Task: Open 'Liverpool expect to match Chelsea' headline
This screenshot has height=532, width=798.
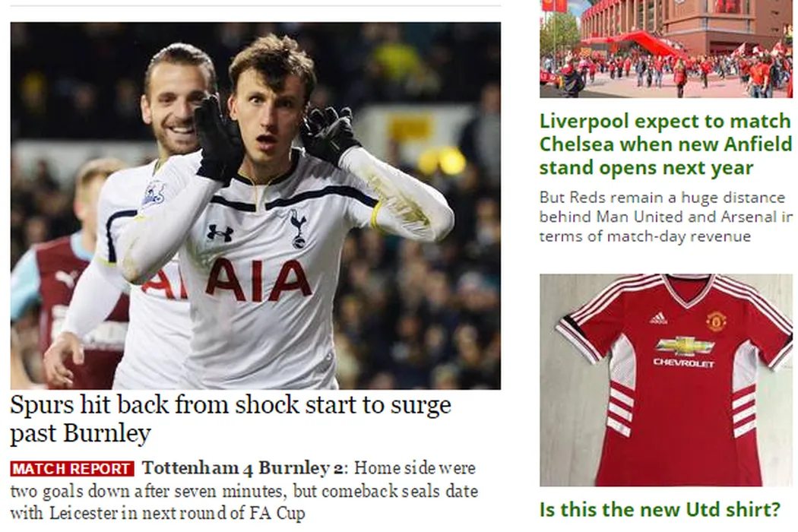Action: coord(666,144)
